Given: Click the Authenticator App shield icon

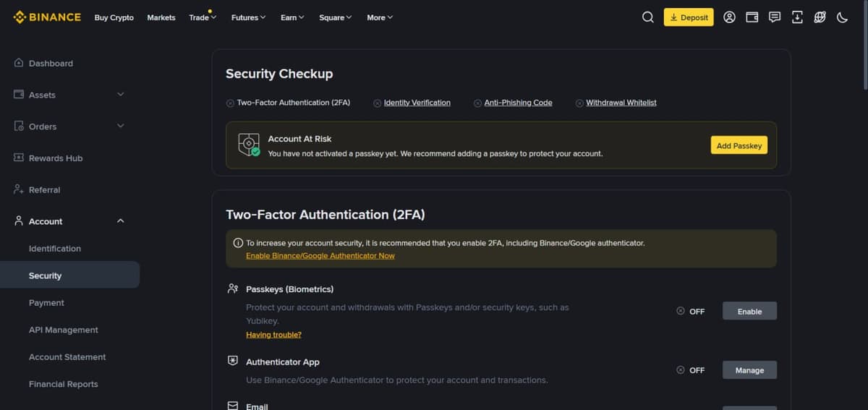Looking at the screenshot, I should click(x=233, y=361).
